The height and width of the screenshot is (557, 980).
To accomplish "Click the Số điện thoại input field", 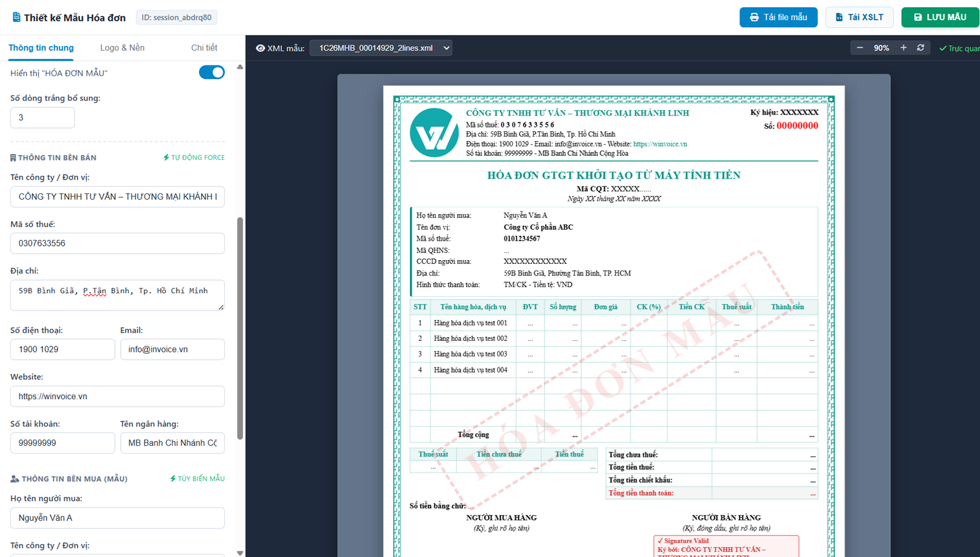I will [63, 349].
